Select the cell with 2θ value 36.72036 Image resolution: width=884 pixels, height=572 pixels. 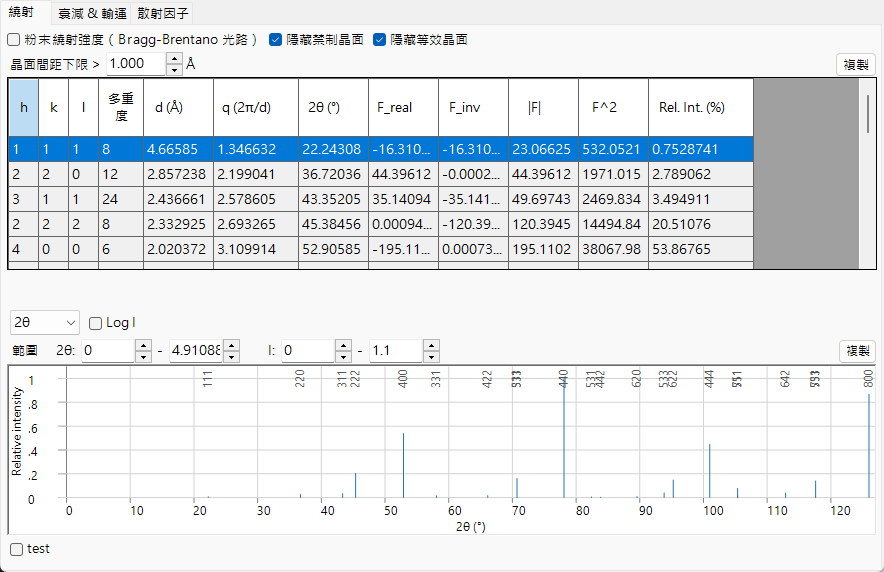tap(333, 174)
